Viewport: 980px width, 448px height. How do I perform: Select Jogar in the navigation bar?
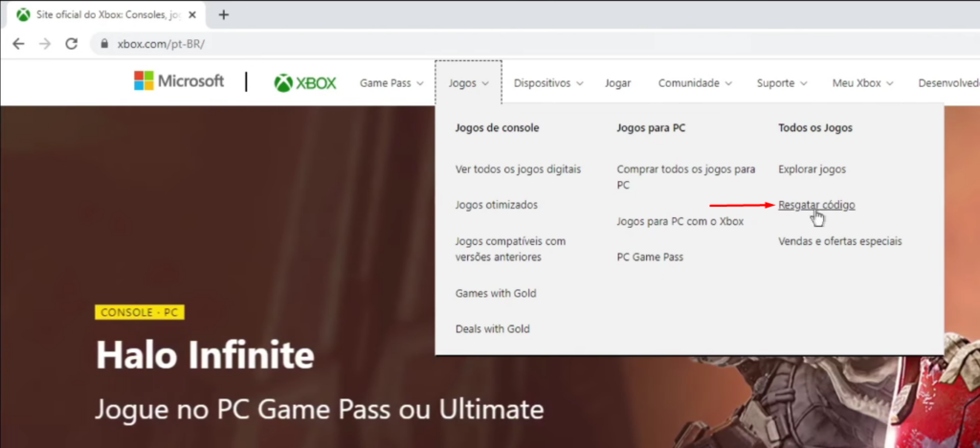point(617,83)
